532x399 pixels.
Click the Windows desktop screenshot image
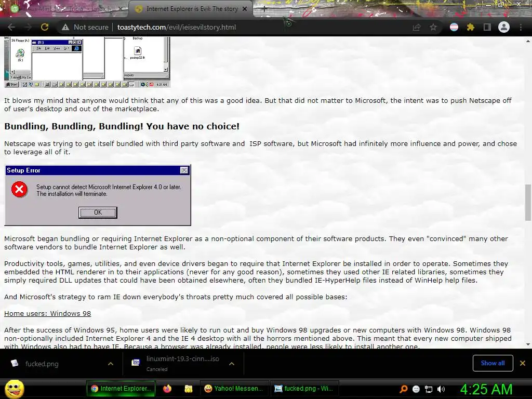87,62
